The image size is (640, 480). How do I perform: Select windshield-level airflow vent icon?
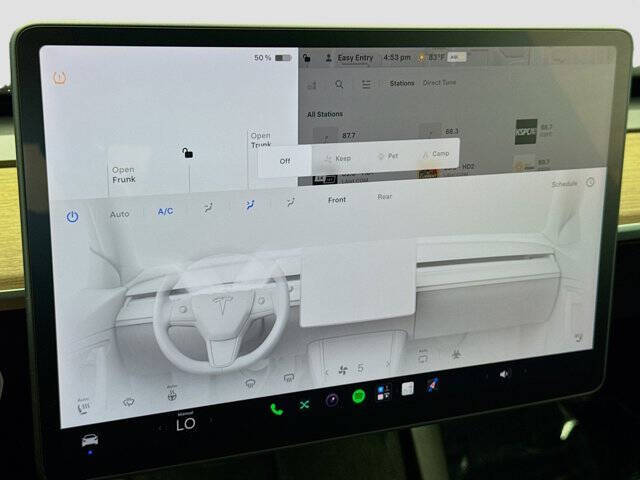(208, 208)
